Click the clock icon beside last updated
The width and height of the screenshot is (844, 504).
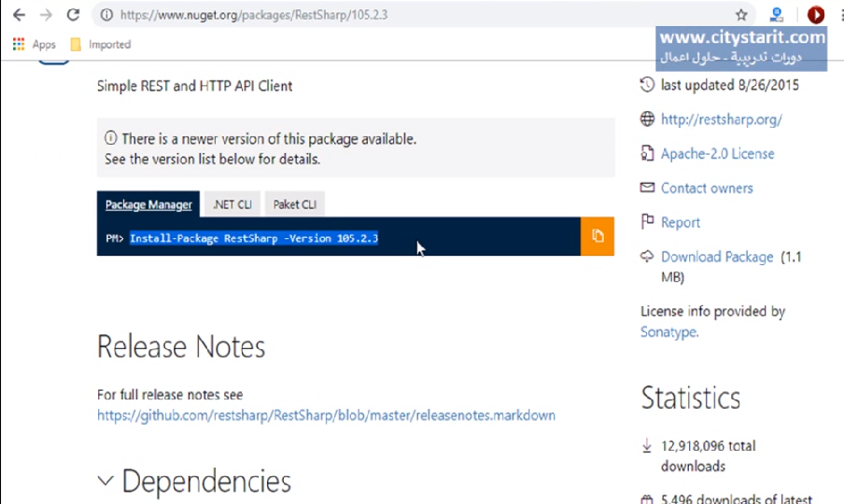coord(647,84)
